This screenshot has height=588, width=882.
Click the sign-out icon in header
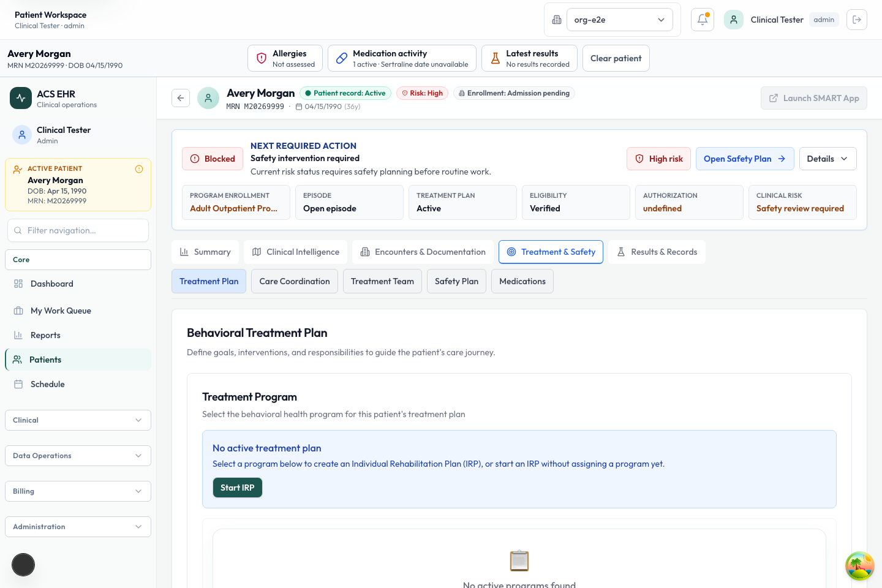[x=857, y=20]
